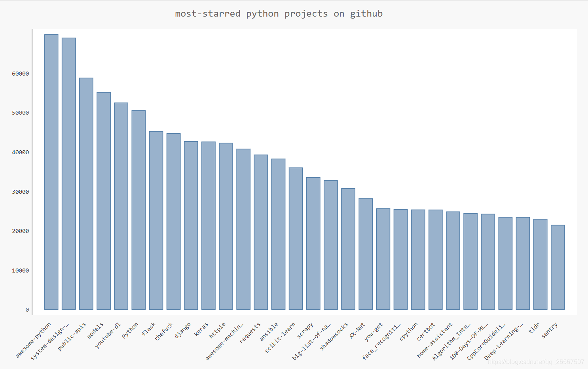Image resolution: width=588 pixels, height=369 pixels.
Task: Click the models bar
Action: 104,201
